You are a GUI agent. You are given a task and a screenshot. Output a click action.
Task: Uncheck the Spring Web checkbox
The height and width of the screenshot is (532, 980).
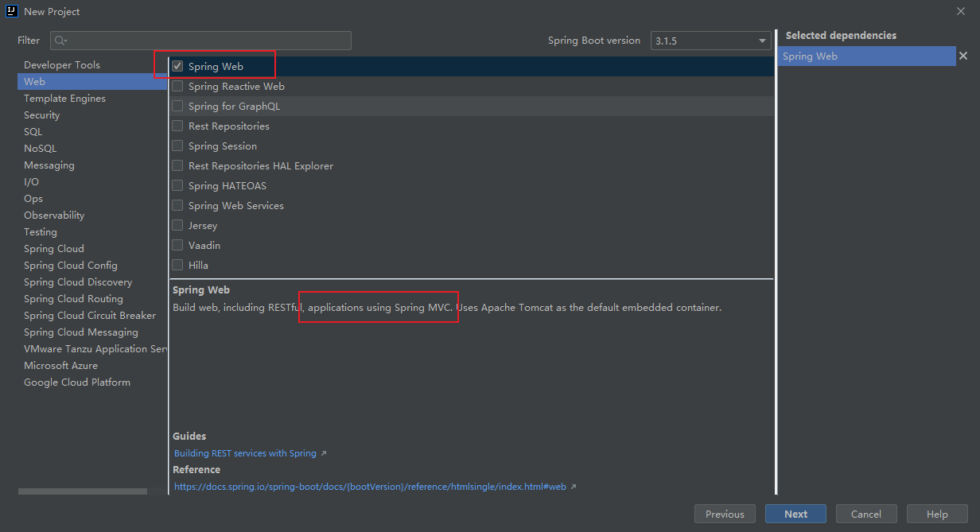click(177, 67)
